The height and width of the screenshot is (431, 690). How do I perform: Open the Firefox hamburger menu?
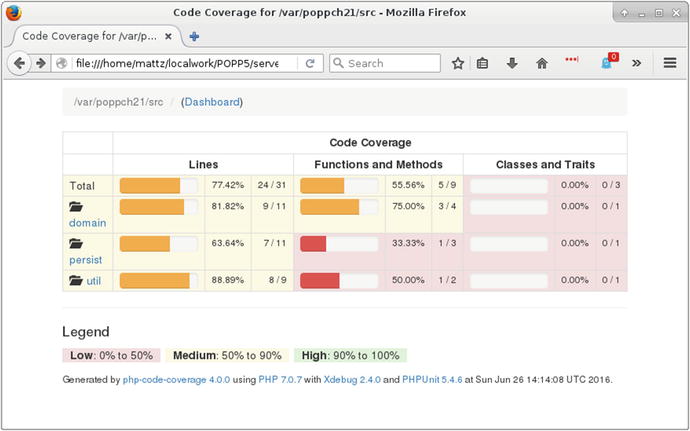[x=670, y=63]
